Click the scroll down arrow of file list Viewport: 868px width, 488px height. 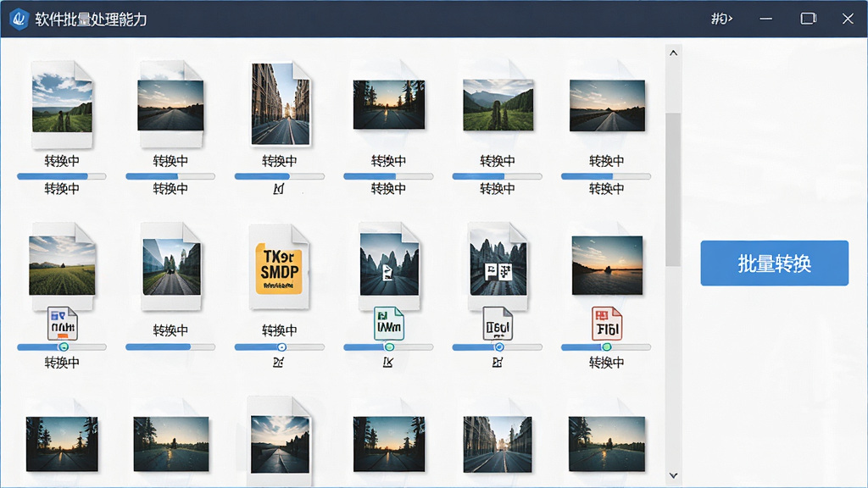pyautogui.click(x=673, y=475)
